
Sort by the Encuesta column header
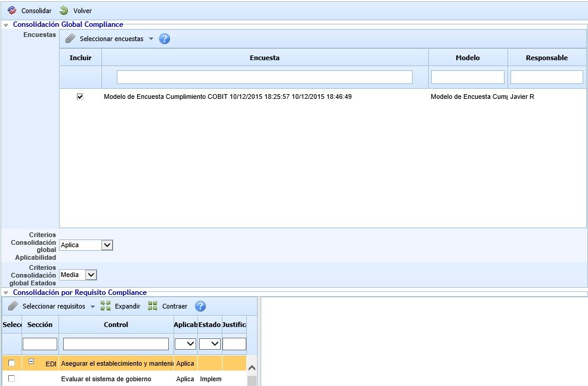click(x=264, y=58)
